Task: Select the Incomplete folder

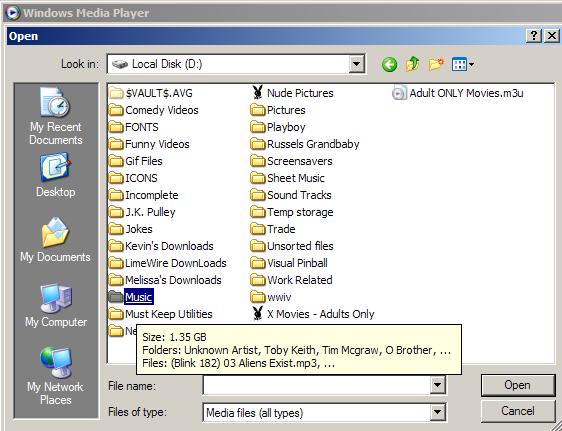Action: [x=143, y=195]
